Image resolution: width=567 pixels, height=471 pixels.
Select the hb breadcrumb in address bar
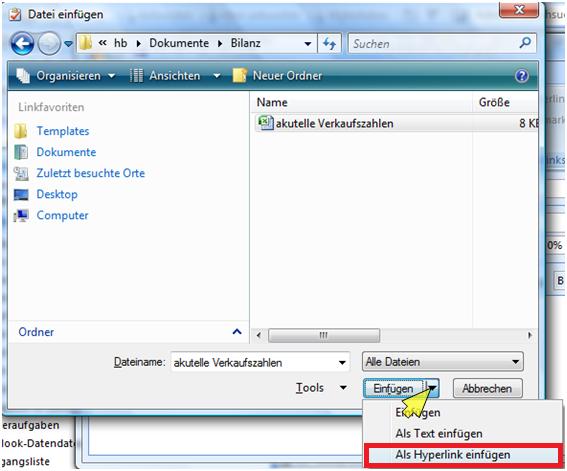(x=120, y=43)
